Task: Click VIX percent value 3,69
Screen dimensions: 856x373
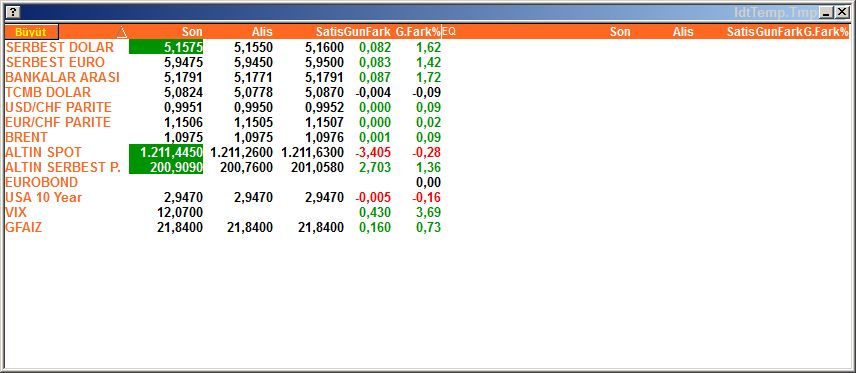Action: [429, 212]
